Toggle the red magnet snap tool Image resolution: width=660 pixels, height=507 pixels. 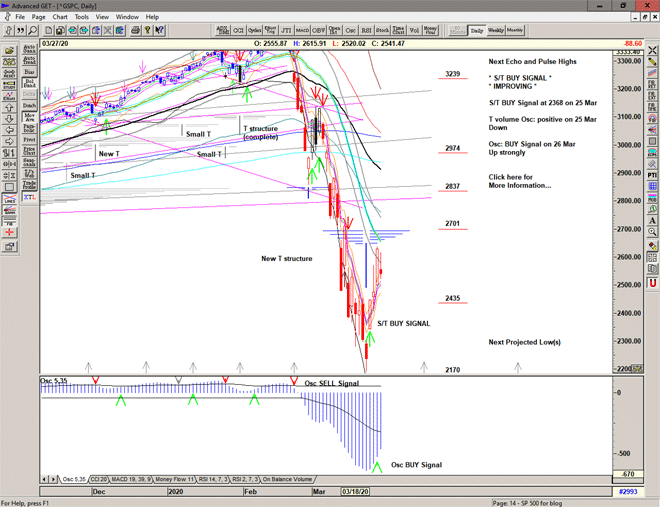652,283
